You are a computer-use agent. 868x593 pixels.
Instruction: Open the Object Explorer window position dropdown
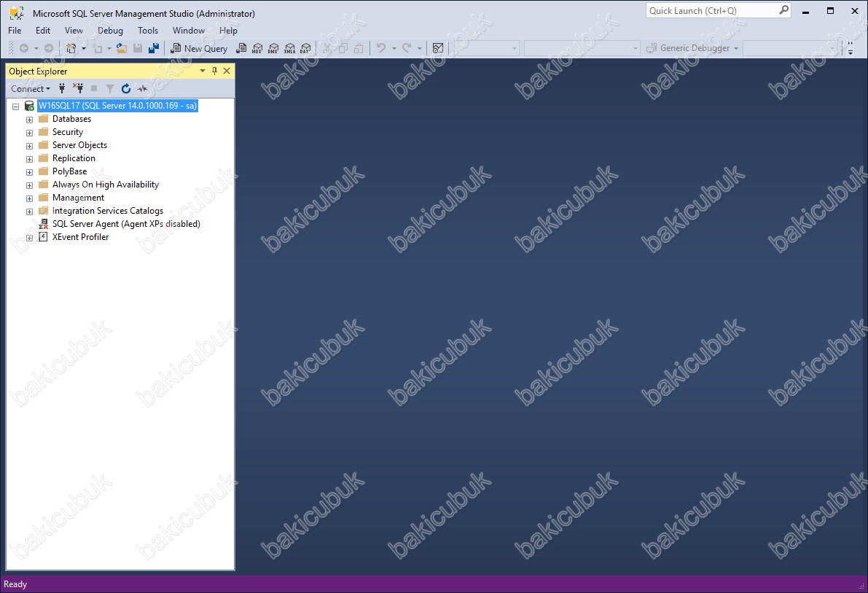click(x=202, y=71)
